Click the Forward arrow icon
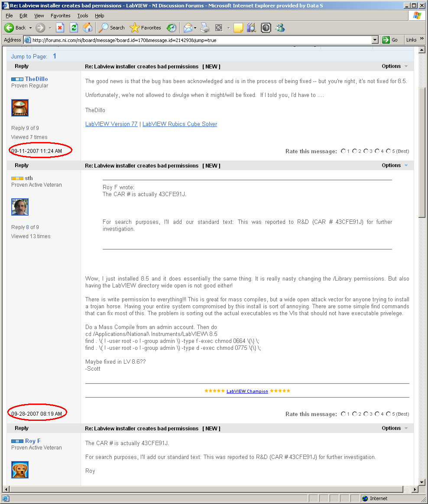428x504 pixels. [40, 28]
